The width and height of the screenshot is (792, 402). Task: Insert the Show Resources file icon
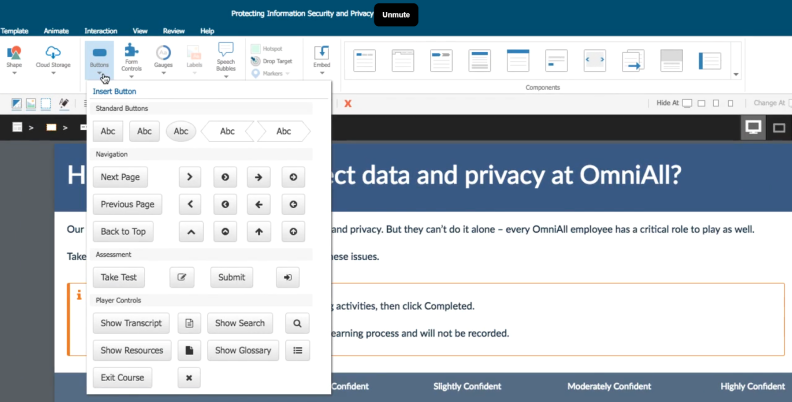tap(189, 350)
